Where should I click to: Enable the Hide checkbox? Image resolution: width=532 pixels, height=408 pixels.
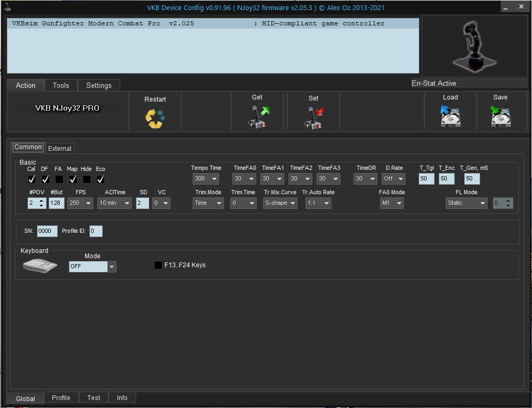(x=86, y=179)
